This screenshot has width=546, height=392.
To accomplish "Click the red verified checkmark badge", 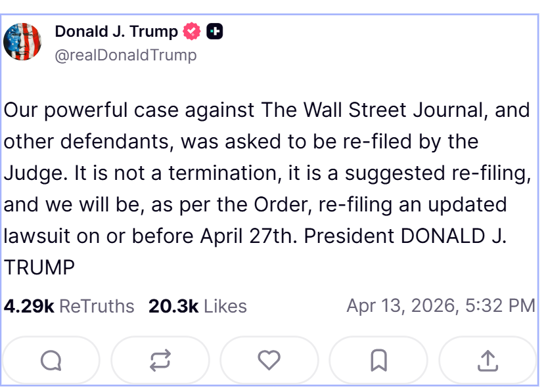I will pyautogui.click(x=192, y=31).
